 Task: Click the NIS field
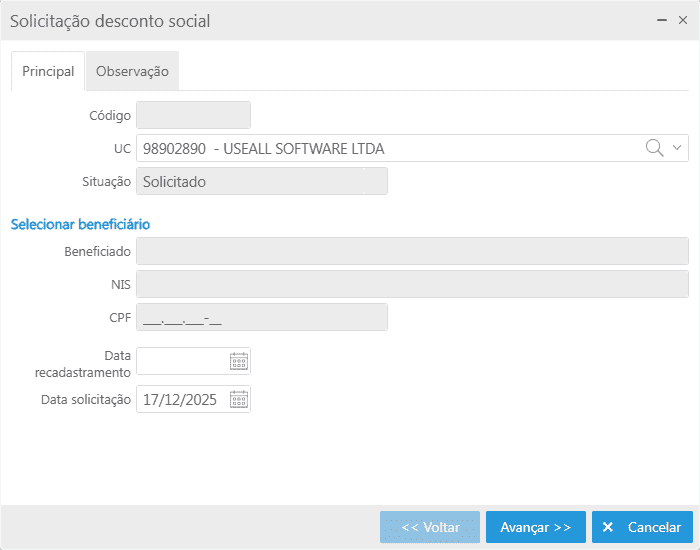412,284
